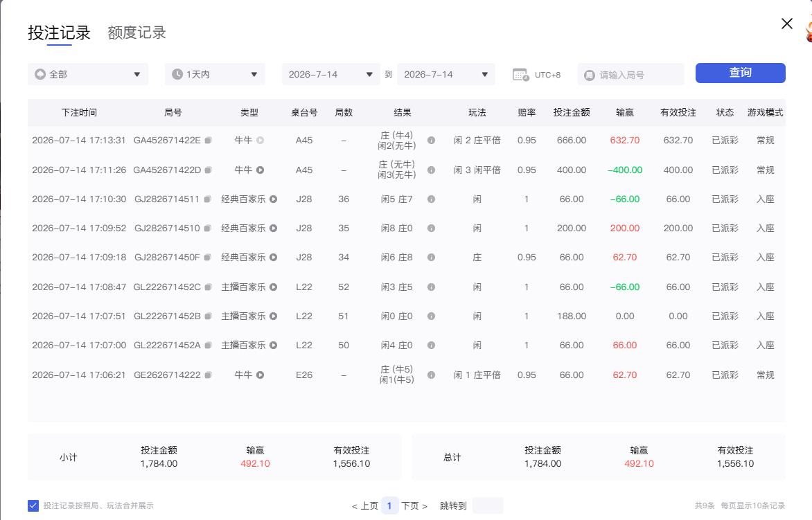Open the 1天内 time range dropdown
812x520 pixels.
click(x=215, y=74)
